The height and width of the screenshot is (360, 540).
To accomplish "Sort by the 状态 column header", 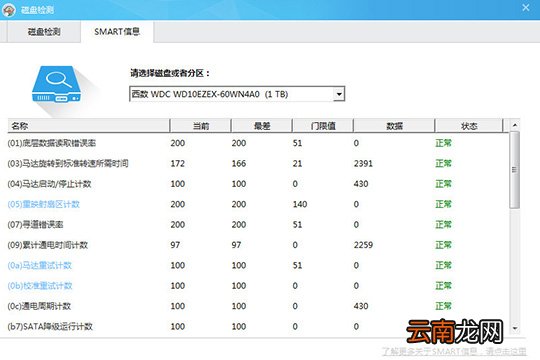I will click(x=469, y=126).
